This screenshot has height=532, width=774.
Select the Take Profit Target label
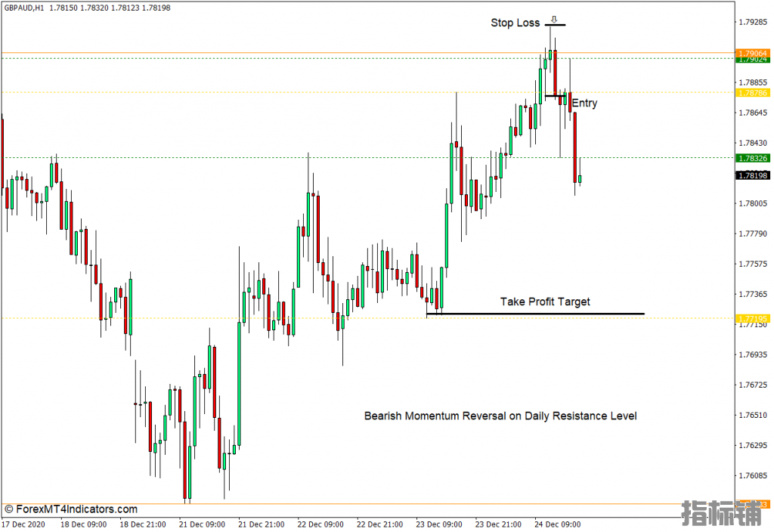point(545,302)
